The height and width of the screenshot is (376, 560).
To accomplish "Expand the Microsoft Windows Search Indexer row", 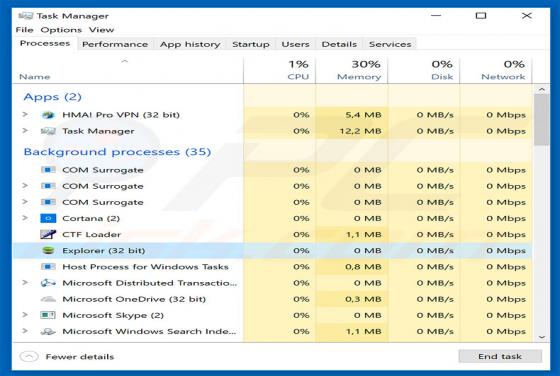I will click(x=25, y=331).
